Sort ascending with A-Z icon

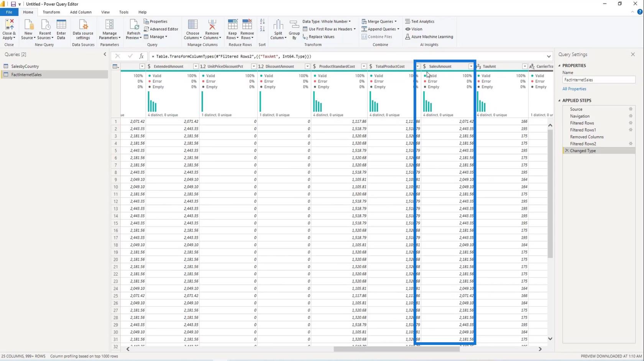tap(262, 21)
